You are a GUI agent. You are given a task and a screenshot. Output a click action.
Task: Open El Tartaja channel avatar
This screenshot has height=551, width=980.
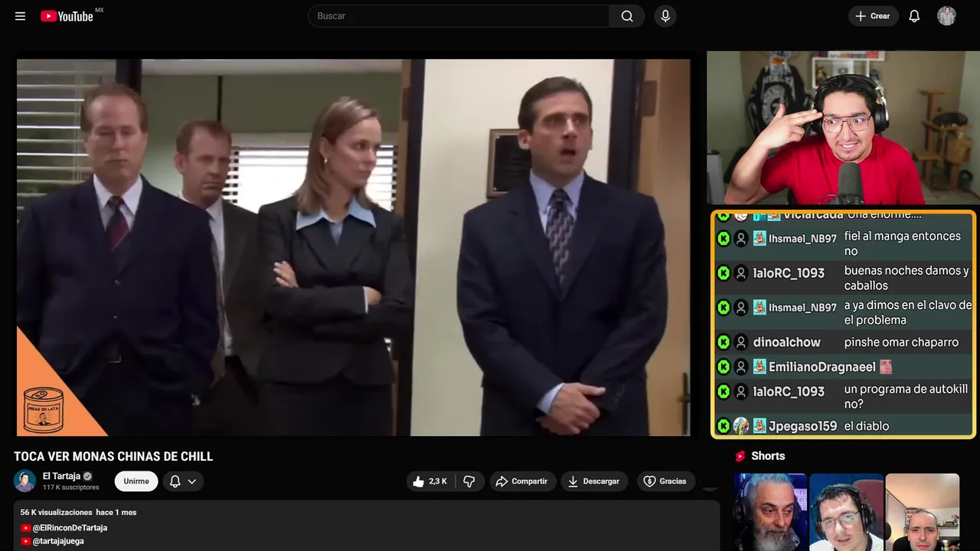click(x=24, y=481)
